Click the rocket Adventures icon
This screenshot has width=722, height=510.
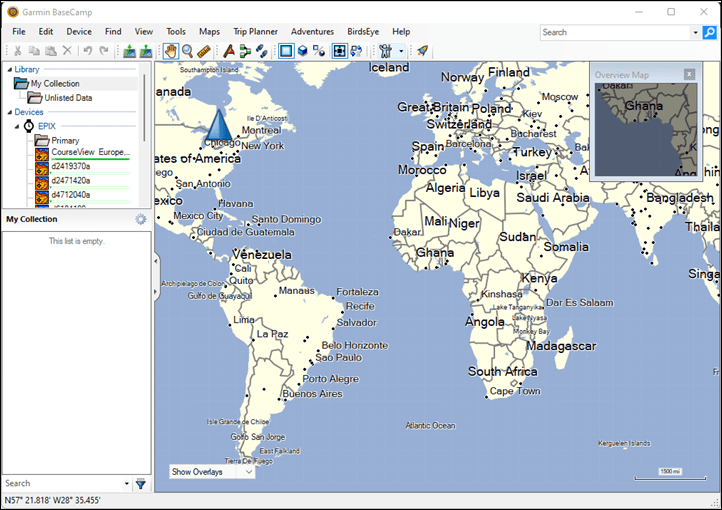tap(422, 51)
